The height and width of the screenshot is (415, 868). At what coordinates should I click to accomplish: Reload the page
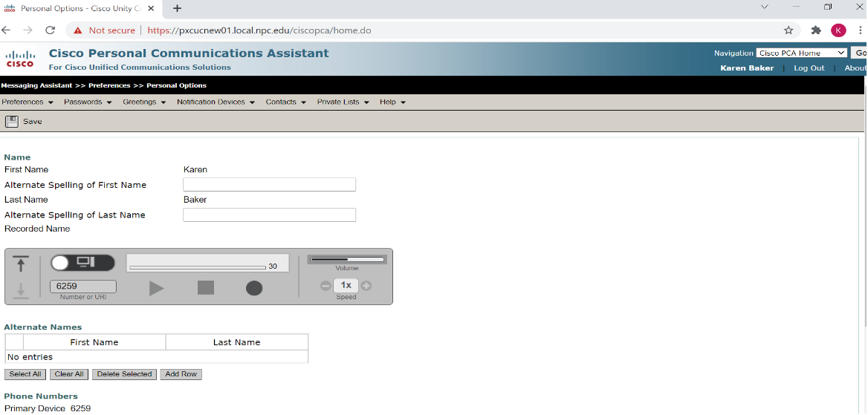[x=50, y=30]
